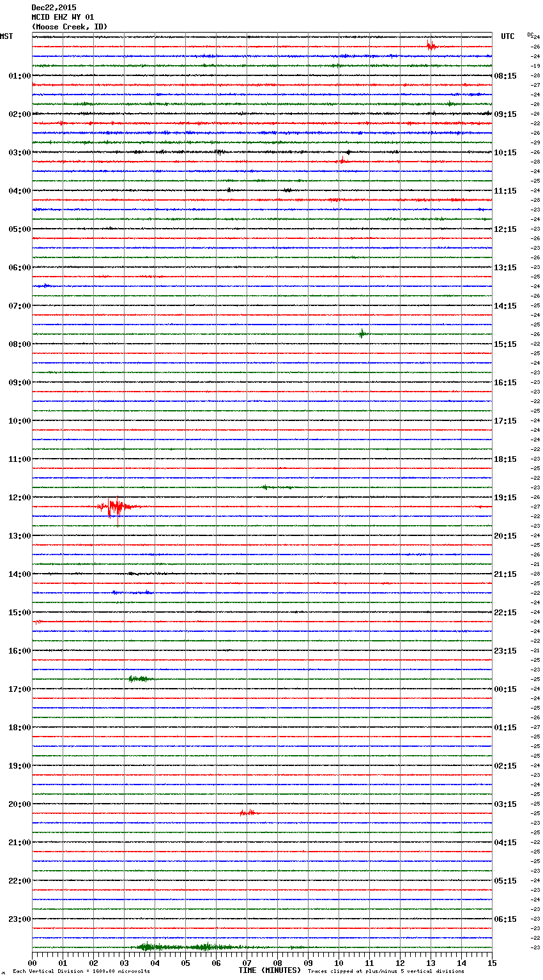Select the large red seismic burst at 12:15 MST
This screenshot has width=543, height=980.
pyautogui.click(x=118, y=507)
